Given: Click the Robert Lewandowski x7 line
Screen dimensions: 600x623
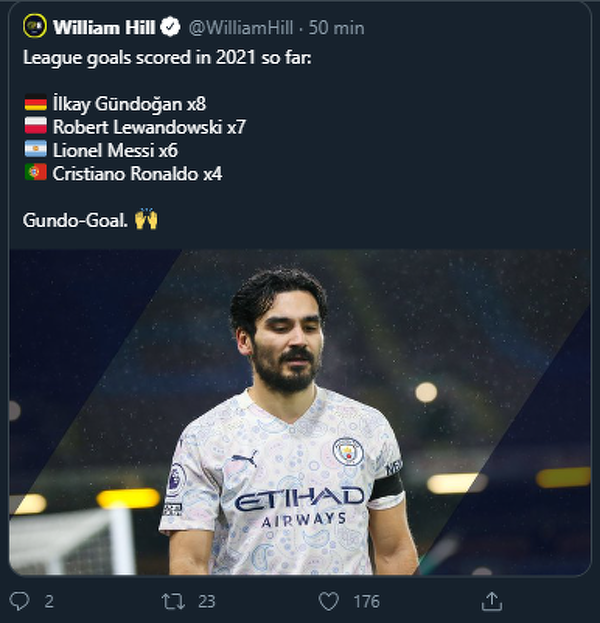Looking at the screenshot, I should point(149,127).
